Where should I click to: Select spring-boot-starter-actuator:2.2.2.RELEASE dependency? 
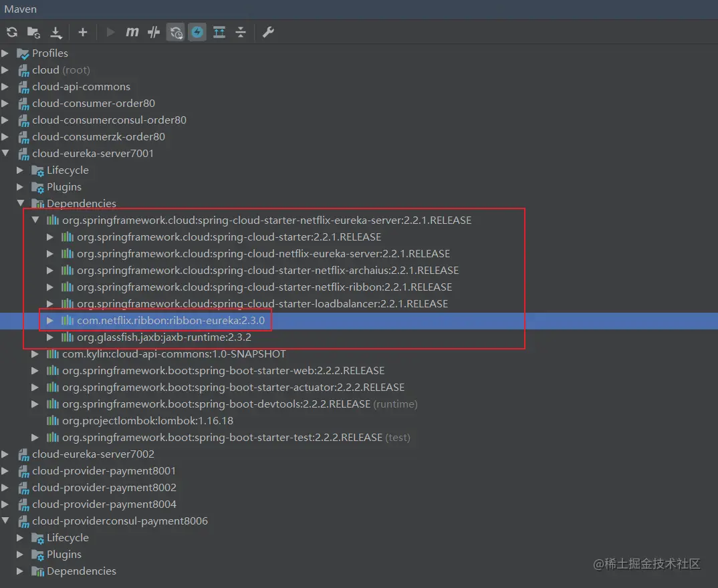(233, 387)
